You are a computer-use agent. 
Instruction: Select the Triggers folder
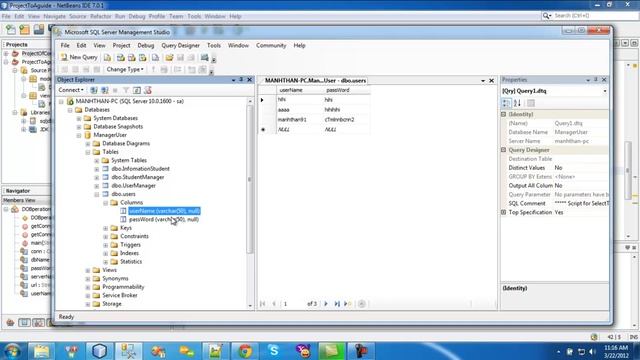130,244
